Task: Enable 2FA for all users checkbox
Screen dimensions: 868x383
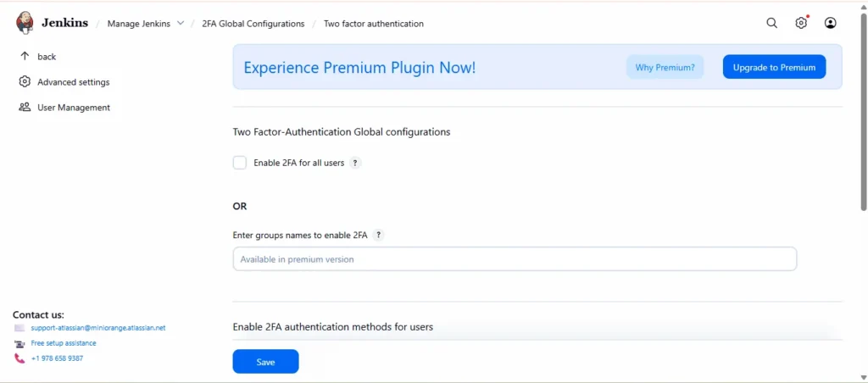Action: pos(240,163)
